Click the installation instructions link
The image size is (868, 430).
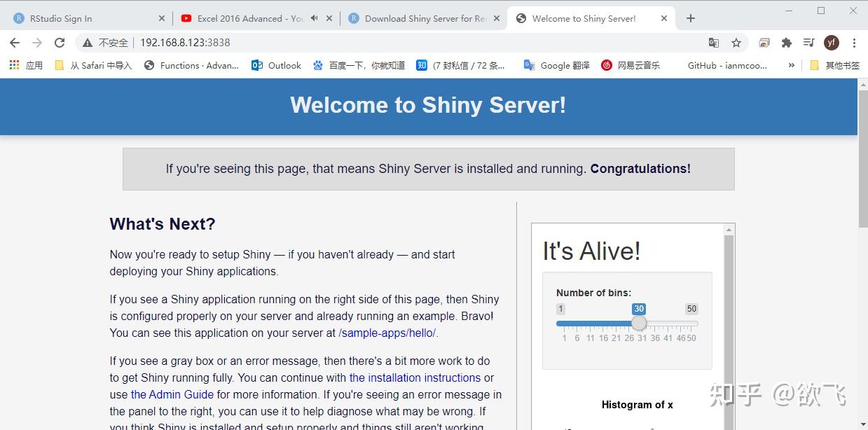414,377
